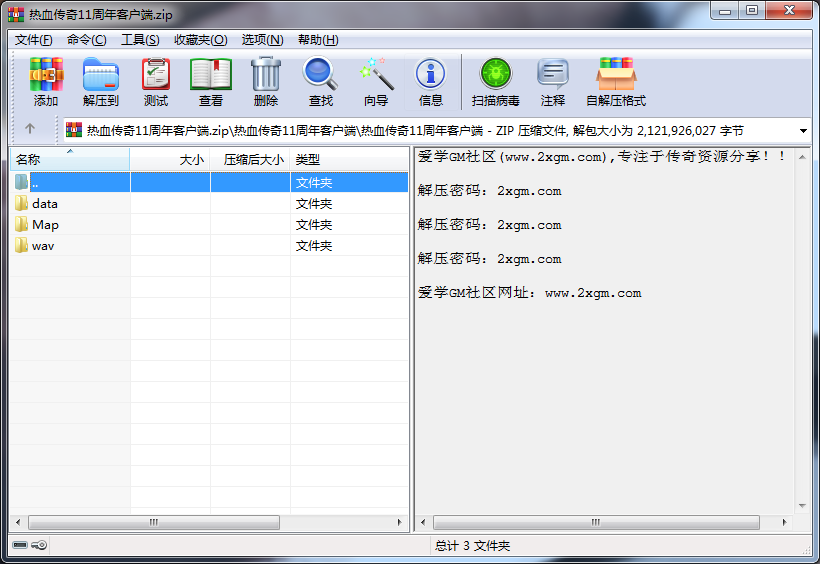Click the '爱学GM社区网址: www.2xgm.com' line
The height and width of the screenshot is (564, 820).
pyautogui.click(x=529, y=293)
